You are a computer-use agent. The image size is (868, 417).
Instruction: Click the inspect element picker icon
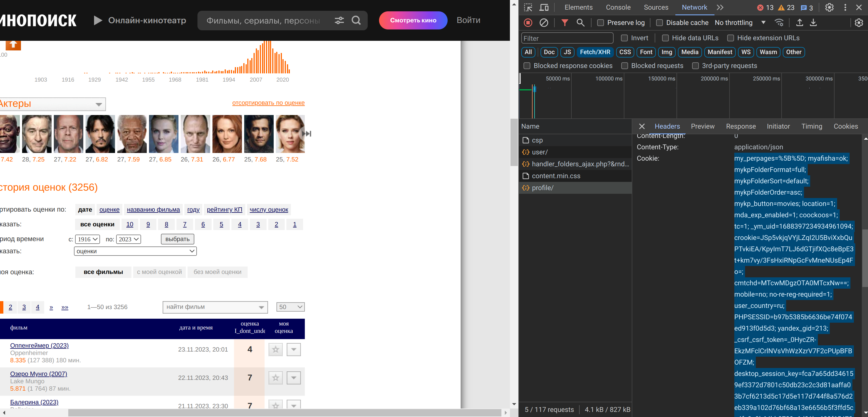tap(528, 7)
